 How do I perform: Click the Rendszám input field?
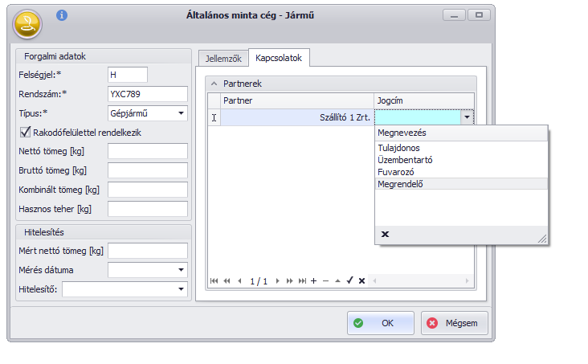147,94
